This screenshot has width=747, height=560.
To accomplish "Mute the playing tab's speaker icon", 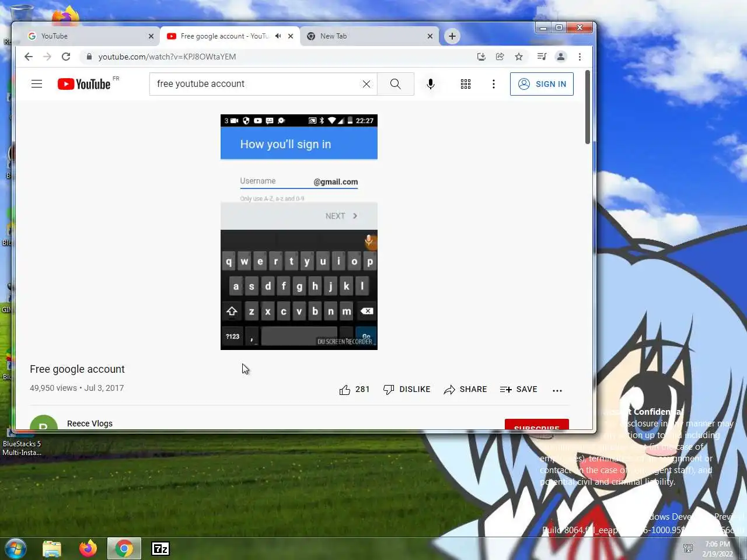I will (x=278, y=36).
